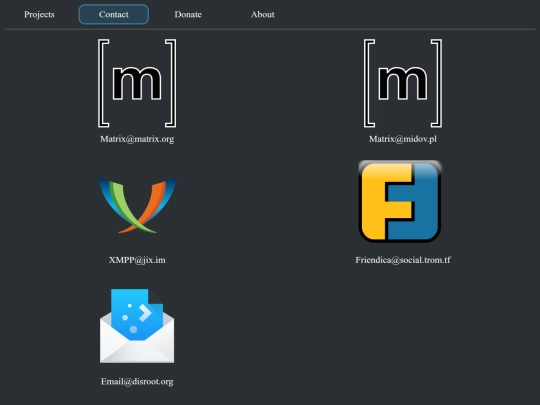
Task: Click the Matrix logo above Matrix@midov.pl
Action: click(403, 83)
